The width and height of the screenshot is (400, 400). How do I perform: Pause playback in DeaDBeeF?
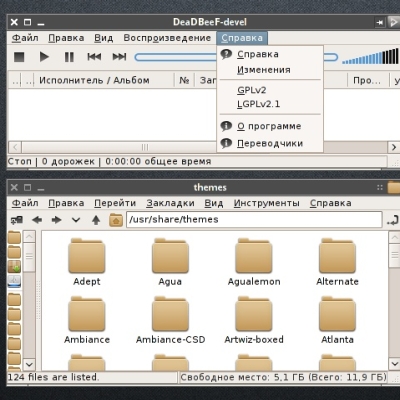pyautogui.click(x=69, y=57)
